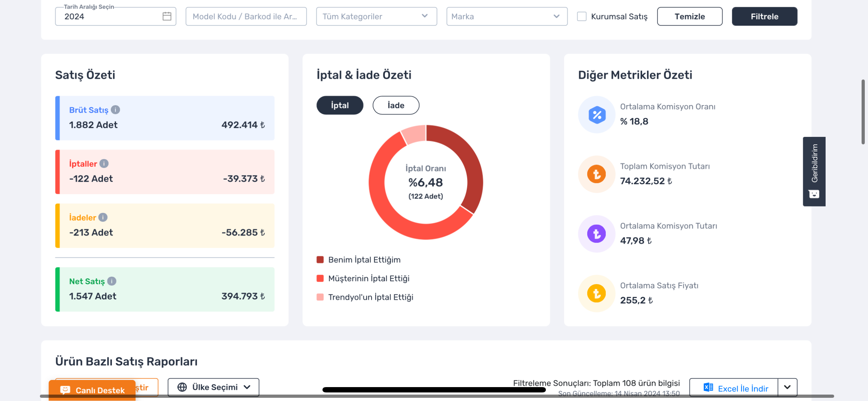Click the 255,2 ₺ average sale price
This screenshot has width=868, height=401.
pyautogui.click(x=636, y=300)
